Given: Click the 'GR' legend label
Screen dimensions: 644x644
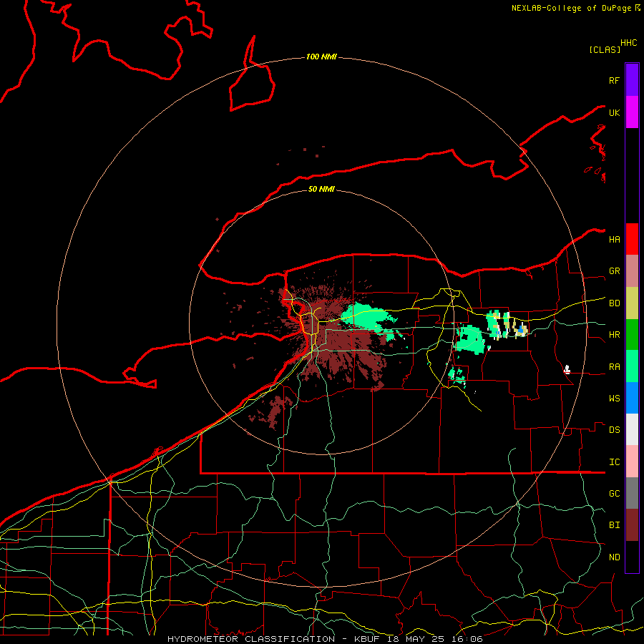Looking at the screenshot, I should click(x=614, y=271).
